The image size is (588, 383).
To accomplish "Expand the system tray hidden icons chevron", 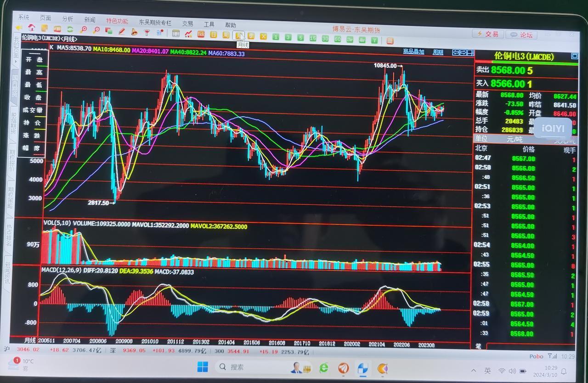I will [473, 371].
